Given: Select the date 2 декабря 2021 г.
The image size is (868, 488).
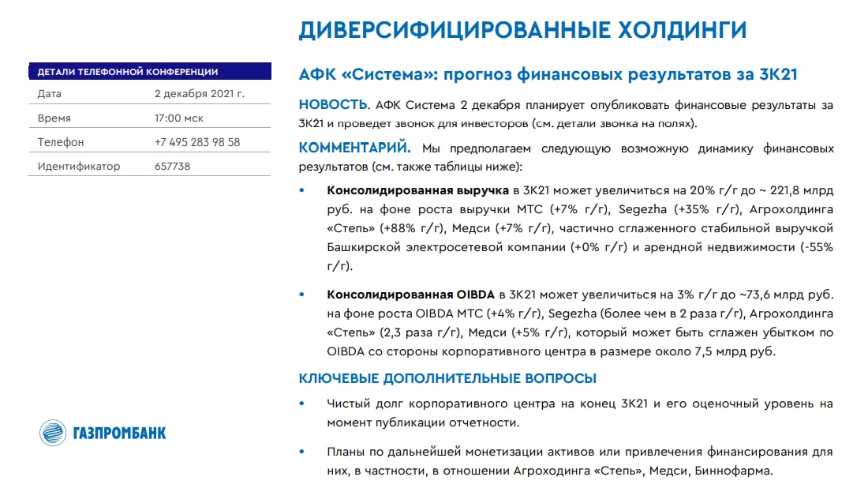Looking at the screenshot, I should [200, 94].
